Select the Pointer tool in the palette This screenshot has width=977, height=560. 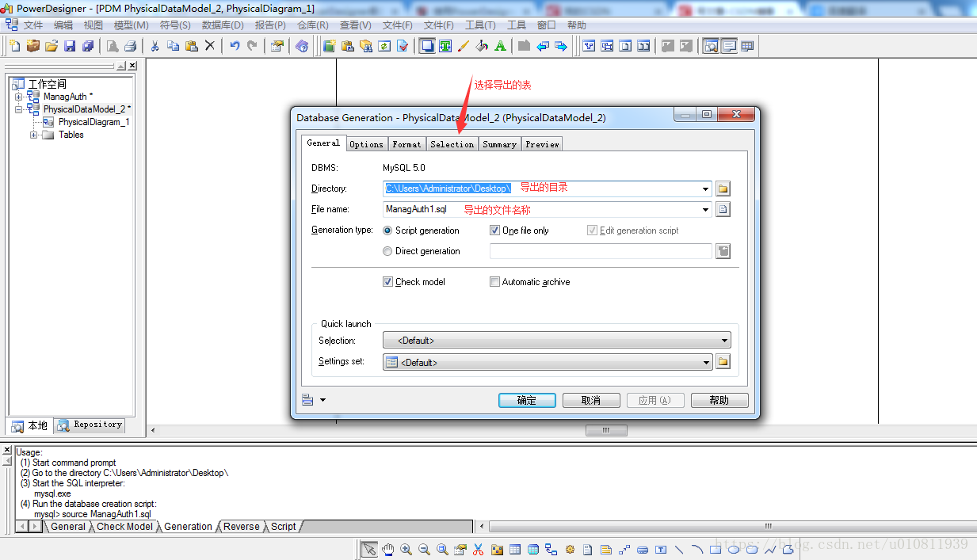(369, 549)
